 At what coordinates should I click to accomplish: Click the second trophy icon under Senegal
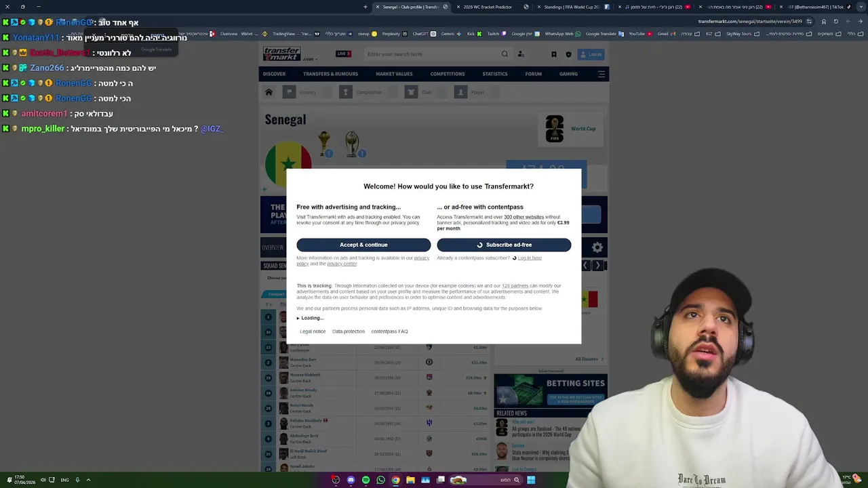pos(352,144)
